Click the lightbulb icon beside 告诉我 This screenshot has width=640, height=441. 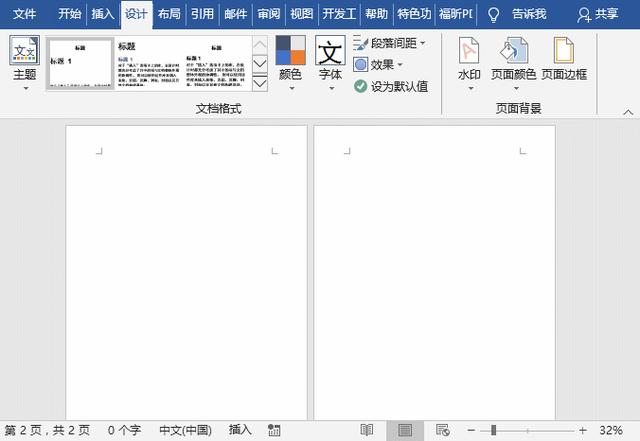pos(493,15)
